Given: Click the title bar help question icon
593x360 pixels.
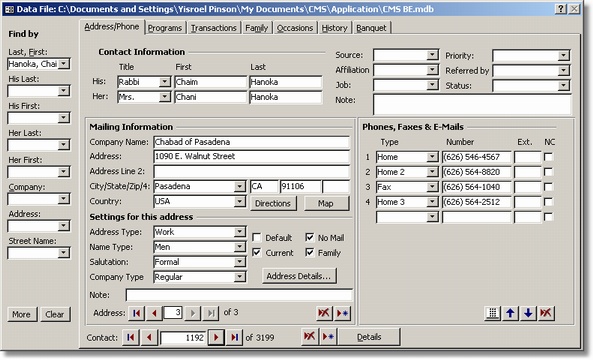Looking at the screenshot, I should 561,9.
